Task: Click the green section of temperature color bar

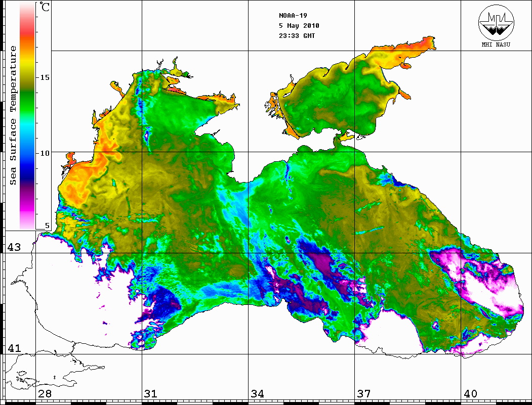Action: [x=27, y=102]
